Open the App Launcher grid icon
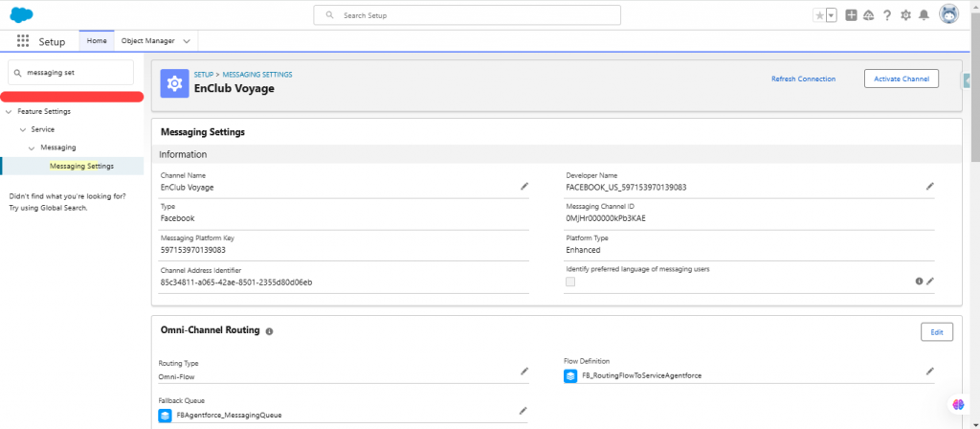The height and width of the screenshot is (429, 980). click(x=23, y=41)
